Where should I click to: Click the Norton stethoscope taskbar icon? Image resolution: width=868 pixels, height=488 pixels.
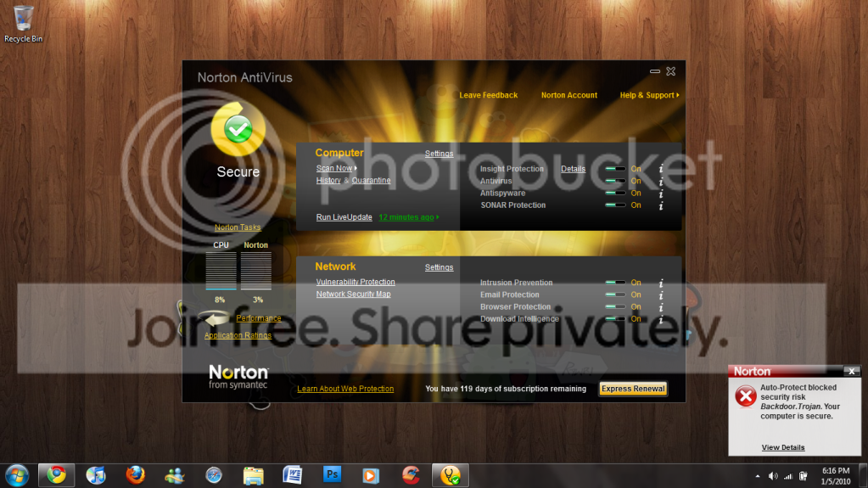pyautogui.click(x=450, y=475)
